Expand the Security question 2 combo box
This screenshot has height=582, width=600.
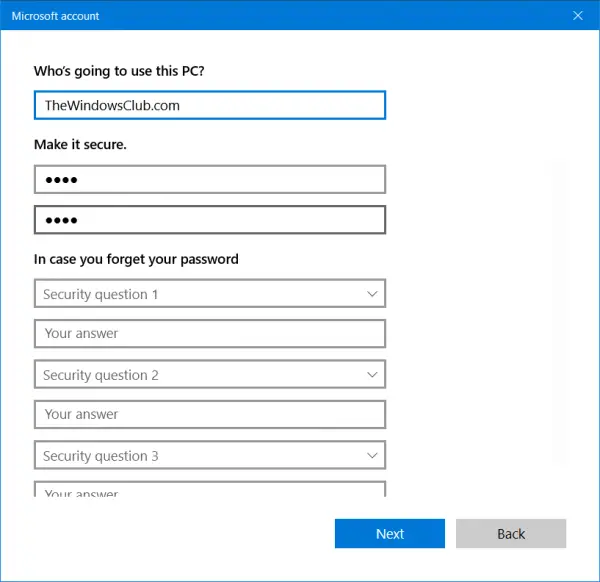click(209, 375)
